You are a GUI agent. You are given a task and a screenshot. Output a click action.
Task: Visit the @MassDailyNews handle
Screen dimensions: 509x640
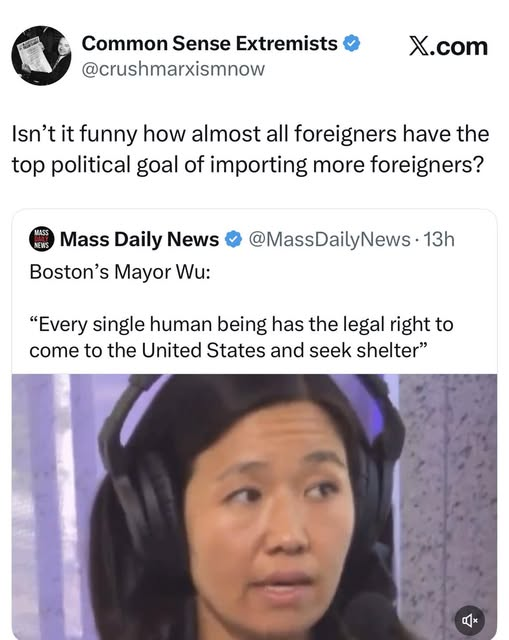click(329, 240)
